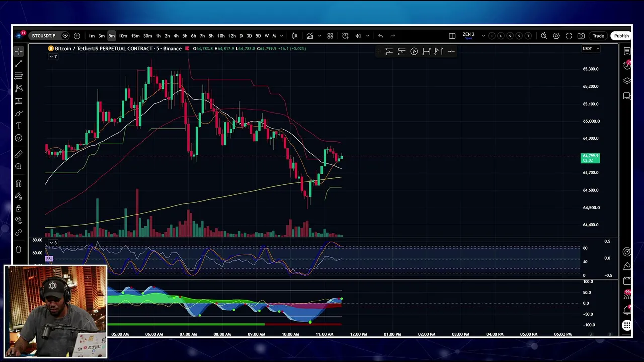Open chart settings hexagon icon

coord(556,36)
